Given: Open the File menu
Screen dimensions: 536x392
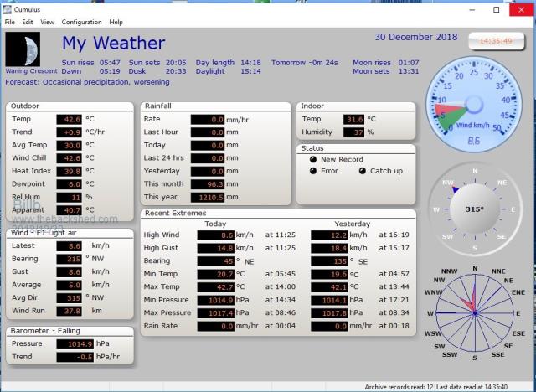Looking at the screenshot, I should [x=10, y=22].
